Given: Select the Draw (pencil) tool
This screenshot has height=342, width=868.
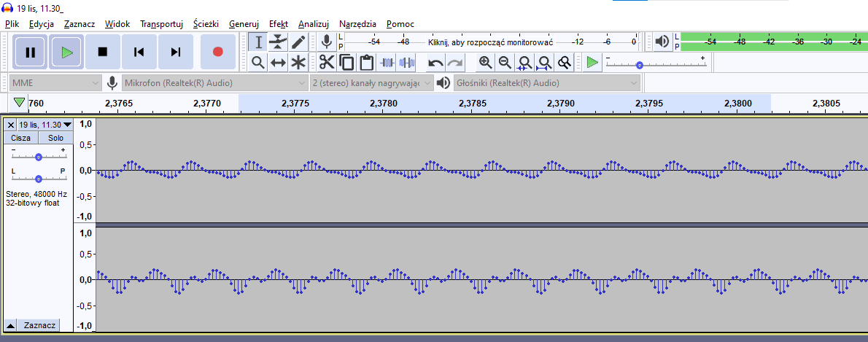Looking at the screenshot, I should pos(298,42).
